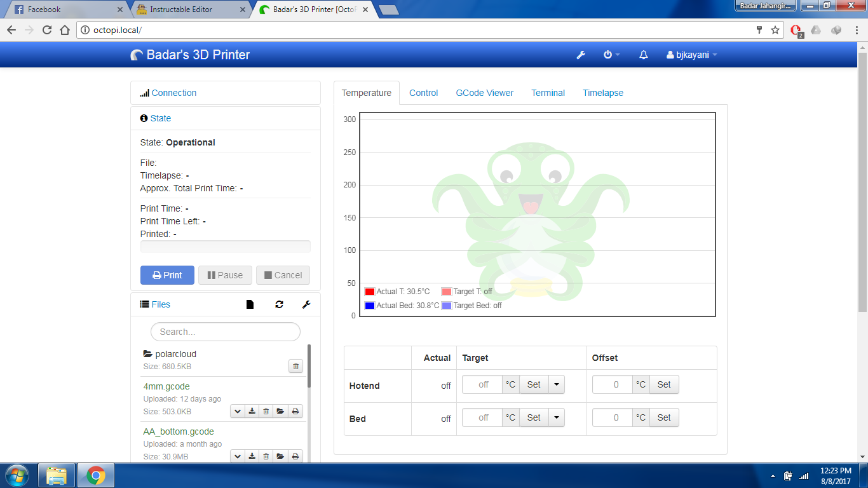Click the Print button
Viewport: 868px width, 488px height.
[x=167, y=275]
